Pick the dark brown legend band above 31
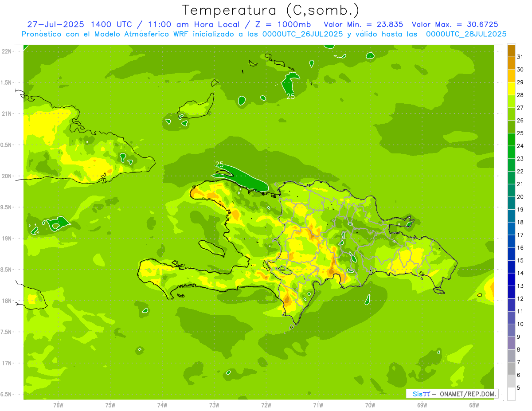 [x=511, y=51]
